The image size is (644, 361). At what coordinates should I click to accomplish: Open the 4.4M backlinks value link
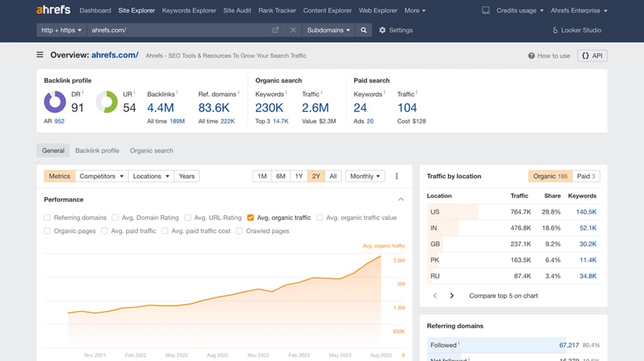click(x=160, y=108)
